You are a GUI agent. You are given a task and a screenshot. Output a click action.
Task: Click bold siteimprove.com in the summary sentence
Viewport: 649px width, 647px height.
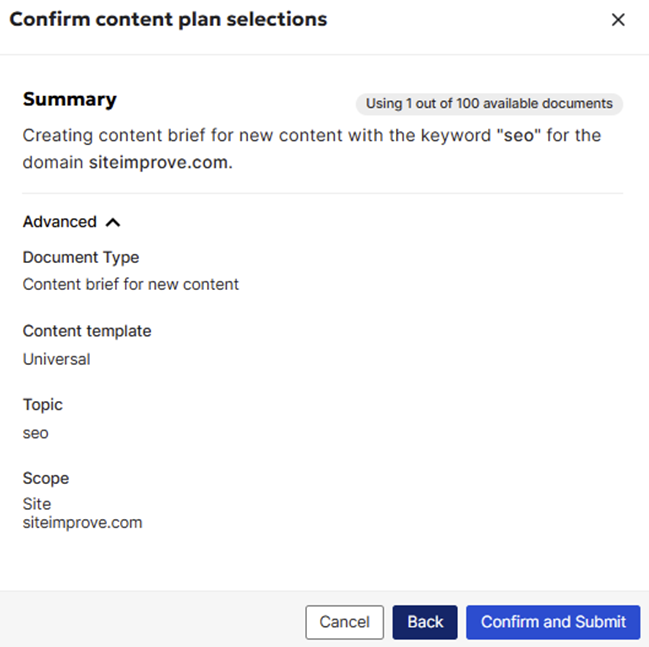(x=158, y=161)
